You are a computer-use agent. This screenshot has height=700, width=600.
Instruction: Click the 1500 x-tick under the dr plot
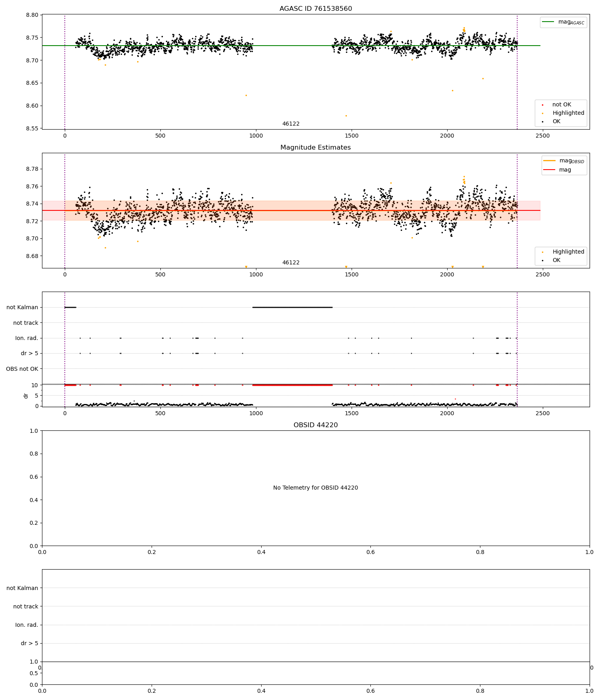click(x=352, y=413)
